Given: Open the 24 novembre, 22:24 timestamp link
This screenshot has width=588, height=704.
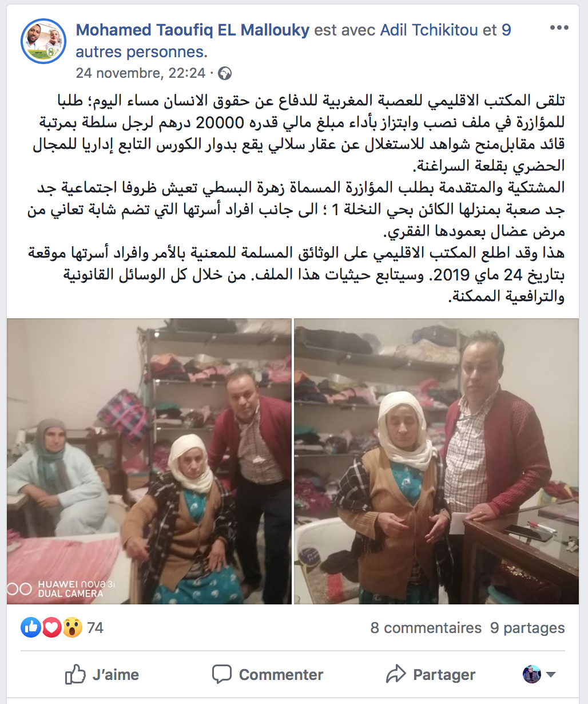Looking at the screenshot, I should point(141,73).
